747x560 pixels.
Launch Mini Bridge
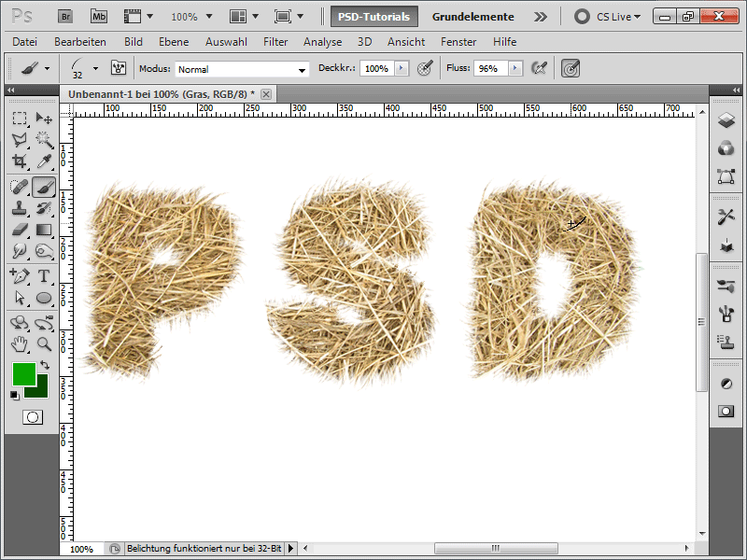tap(99, 17)
